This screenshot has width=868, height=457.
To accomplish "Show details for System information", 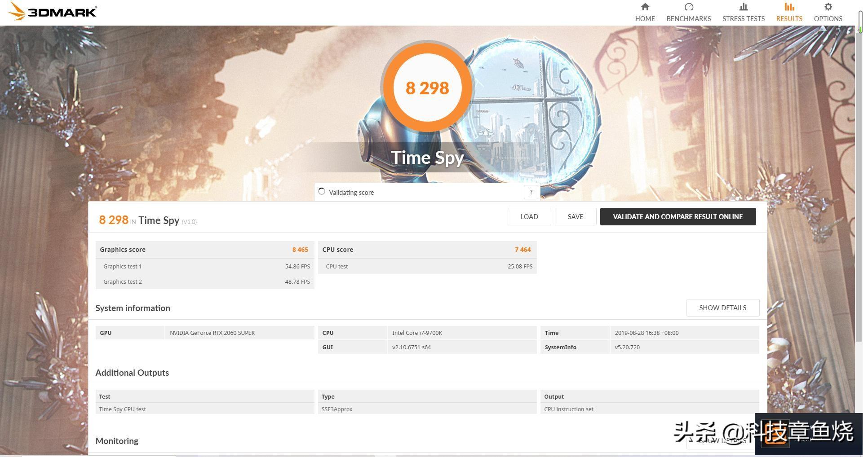I will tap(722, 308).
